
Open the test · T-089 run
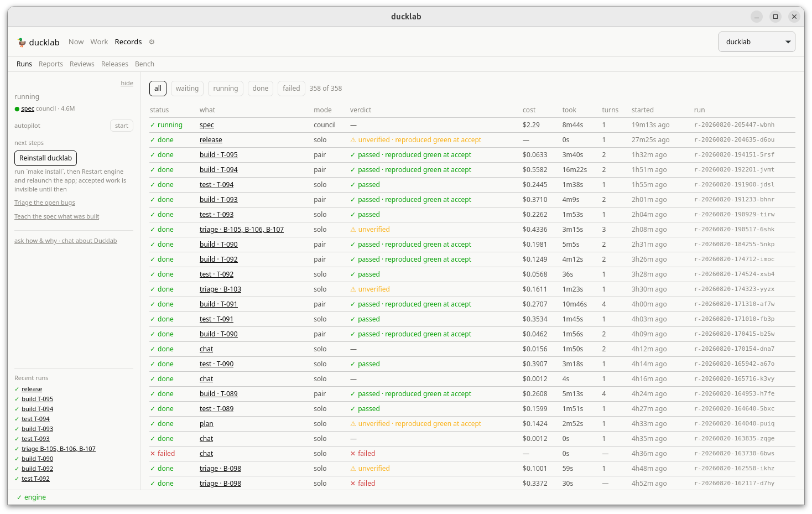point(217,409)
